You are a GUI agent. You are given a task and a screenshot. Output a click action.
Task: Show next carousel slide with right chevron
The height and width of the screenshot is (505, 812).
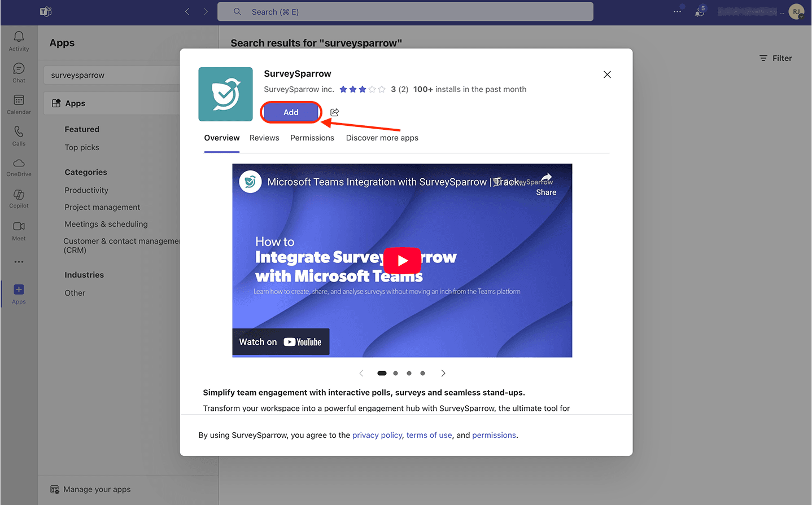(443, 374)
